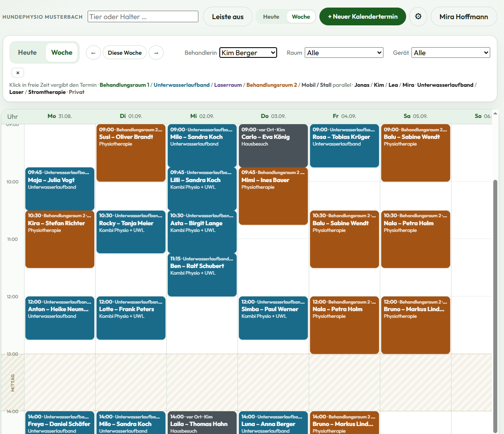This screenshot has width=504, height=434.
Task: Go to previous week with left arrow
Action: point(93,53)
